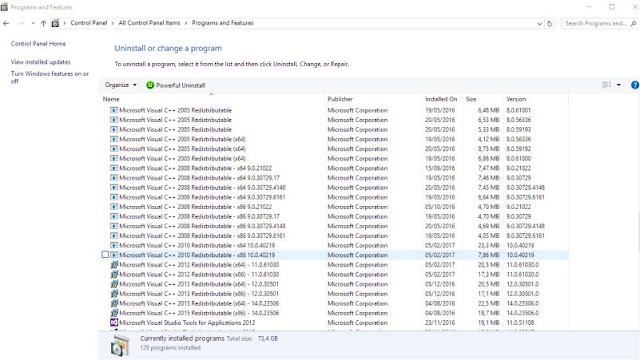Change the view layout icon

point(607,85)
